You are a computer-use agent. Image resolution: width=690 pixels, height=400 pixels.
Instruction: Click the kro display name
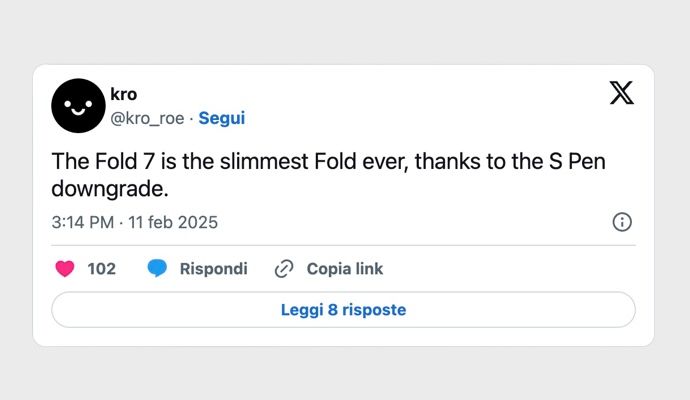click(124, 94)
